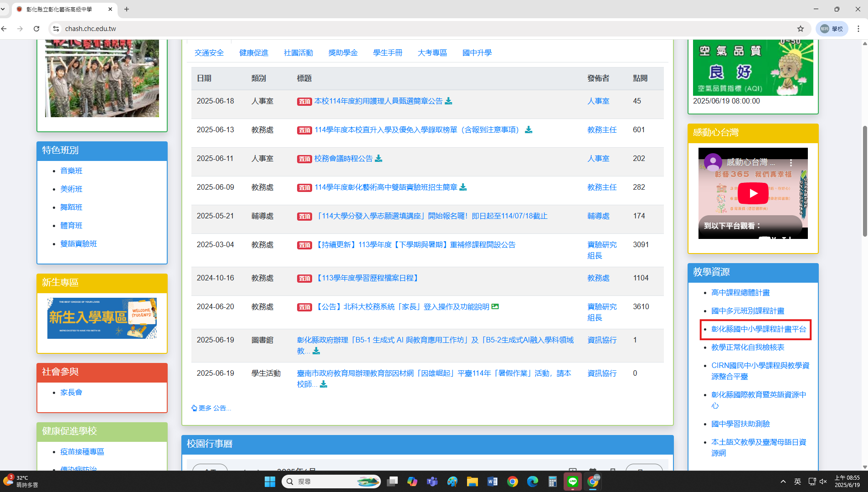Open the Chrome three-dot menu

[x=858, y=29]
